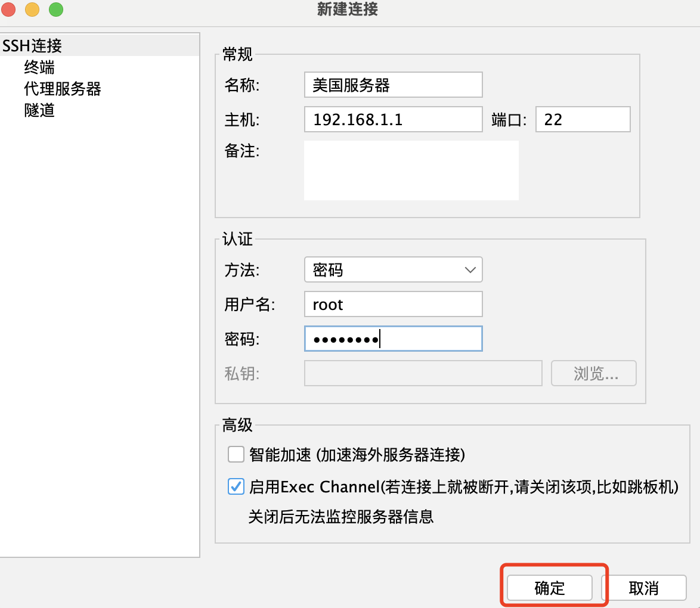Uncheck the 启用Exec Channel checkbox
Screen dimensions: 700x608
coord(236,487)
